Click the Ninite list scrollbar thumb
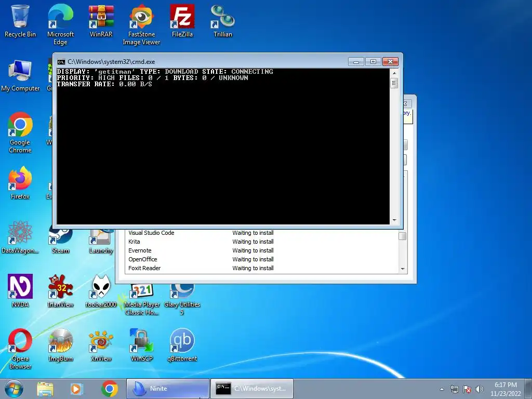 403,236
